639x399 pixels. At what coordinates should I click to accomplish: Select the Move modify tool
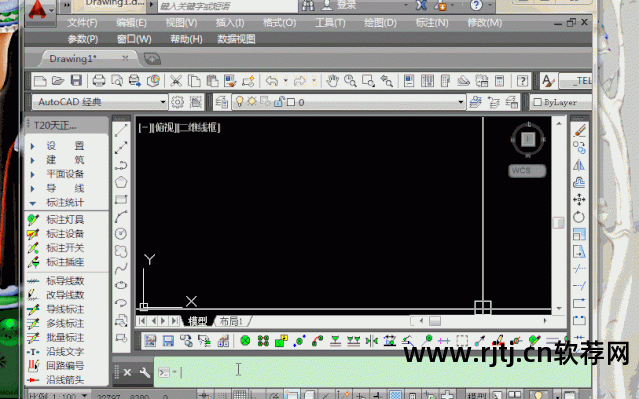(579, 200)
